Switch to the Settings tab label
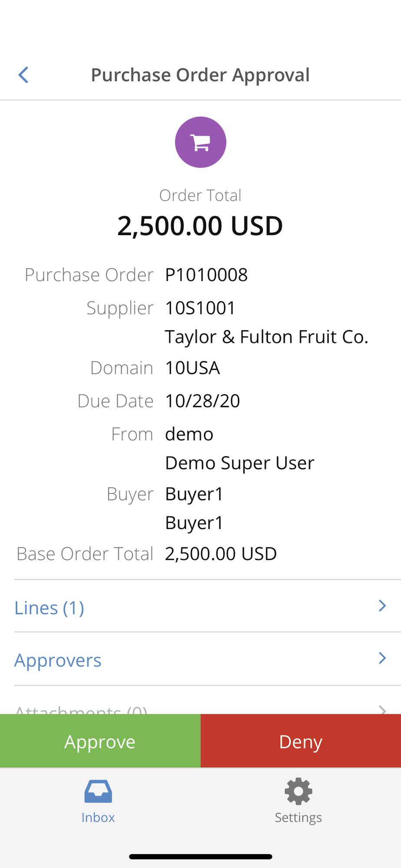 pyautogui.click(x=299, y=818)
